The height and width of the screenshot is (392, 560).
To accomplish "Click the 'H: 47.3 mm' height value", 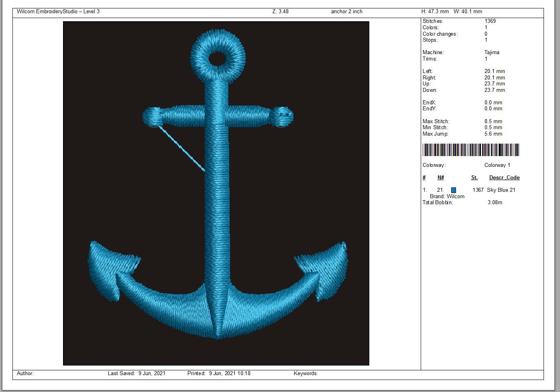I will (435, 12).
